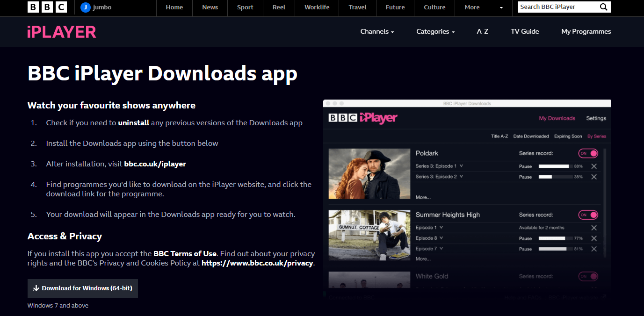This screenshot has width=644, height=316.
Task: Click the 88% Poldark progress bar
Action: [556, 166]
